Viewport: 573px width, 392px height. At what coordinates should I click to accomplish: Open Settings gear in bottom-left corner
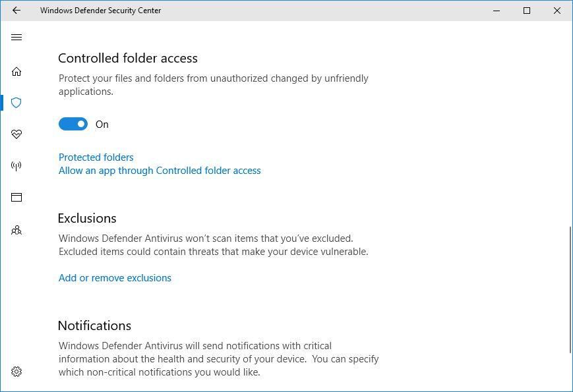pyautogui.click(x=16, y=372)
